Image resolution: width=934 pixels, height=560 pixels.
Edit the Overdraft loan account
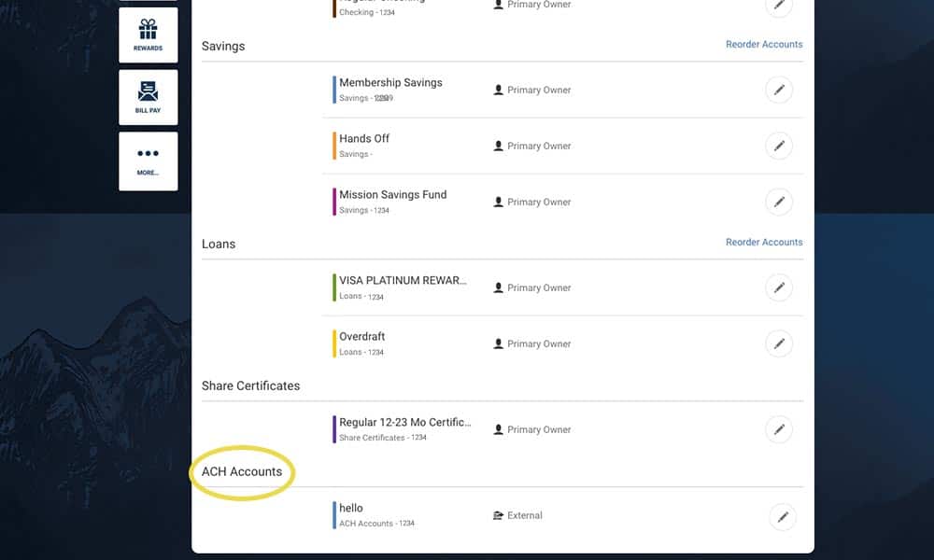click(x=779, y=343)
